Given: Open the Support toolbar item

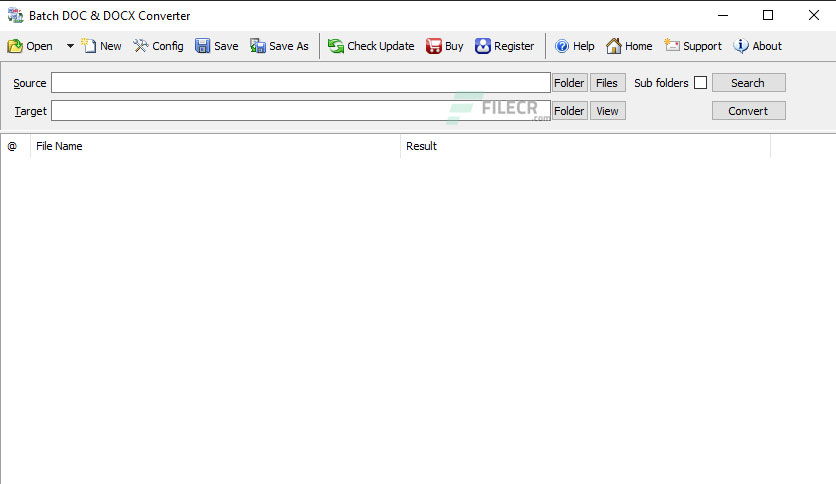Looking at the screenshot, I should 693,46.
